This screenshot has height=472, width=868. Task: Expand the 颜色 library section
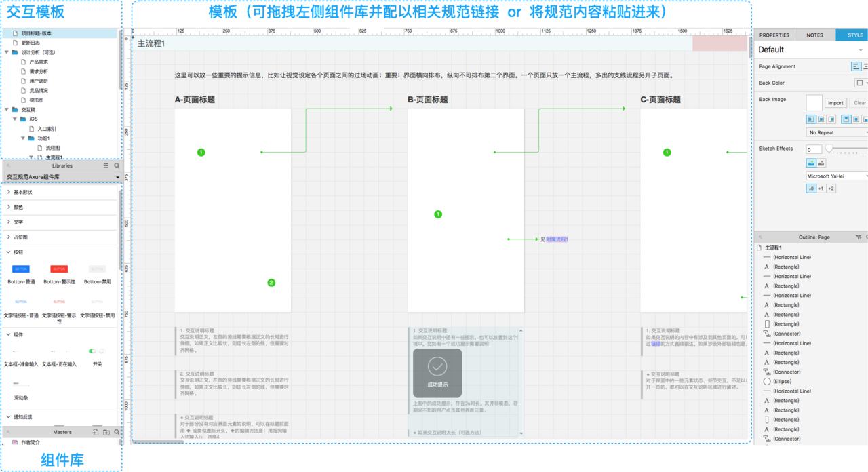(8, 207)
